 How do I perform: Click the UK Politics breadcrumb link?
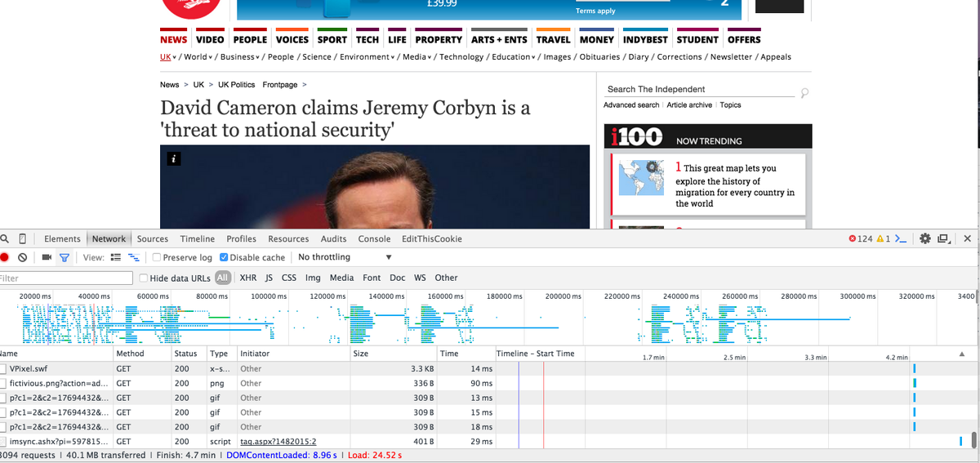236,85
